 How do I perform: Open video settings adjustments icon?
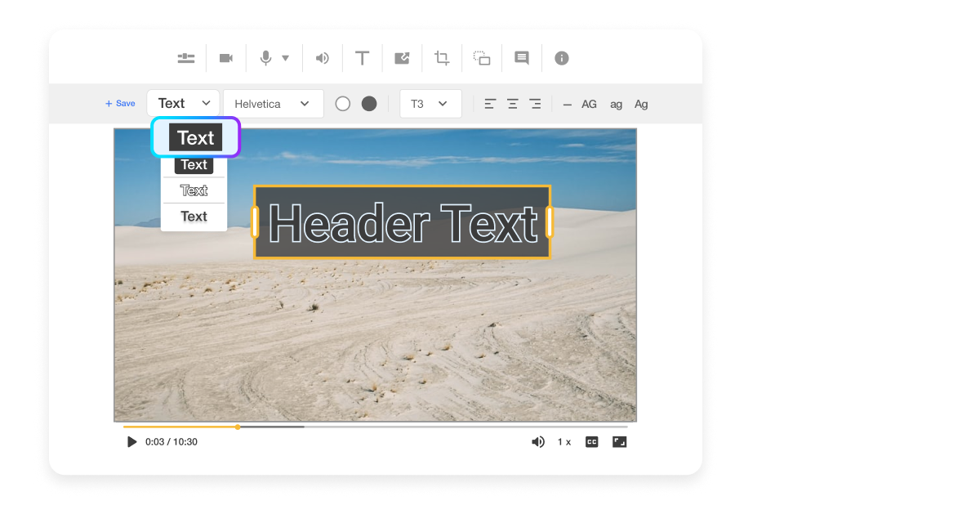tap(185, 57)
